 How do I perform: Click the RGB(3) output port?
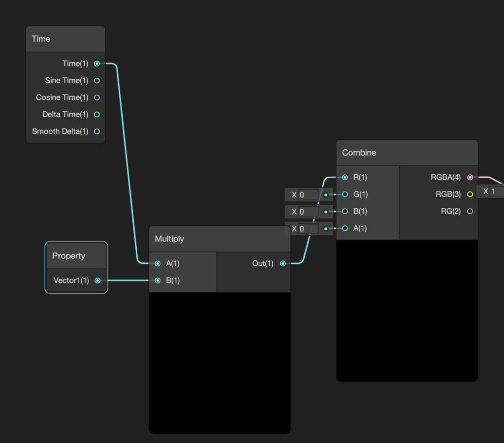470,194
